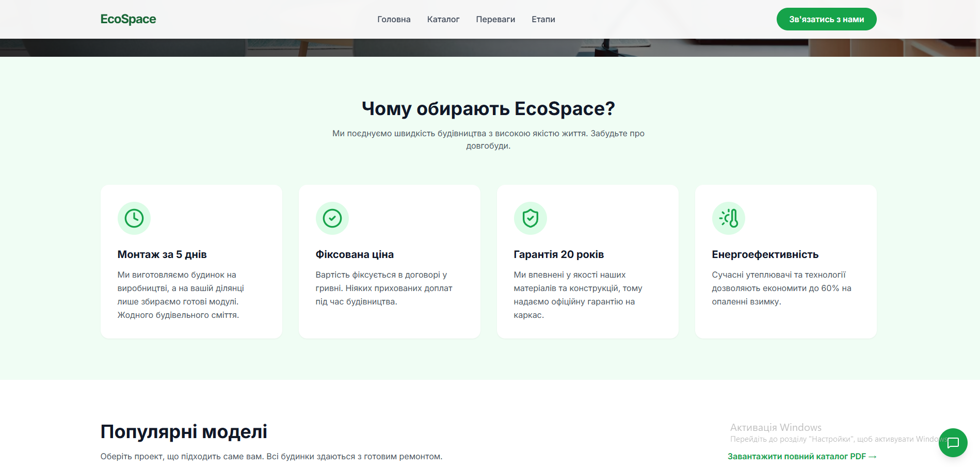The image size is (980, 467).
Task: Select the Гарантія 20 років heading
Action: click(559, 254)
